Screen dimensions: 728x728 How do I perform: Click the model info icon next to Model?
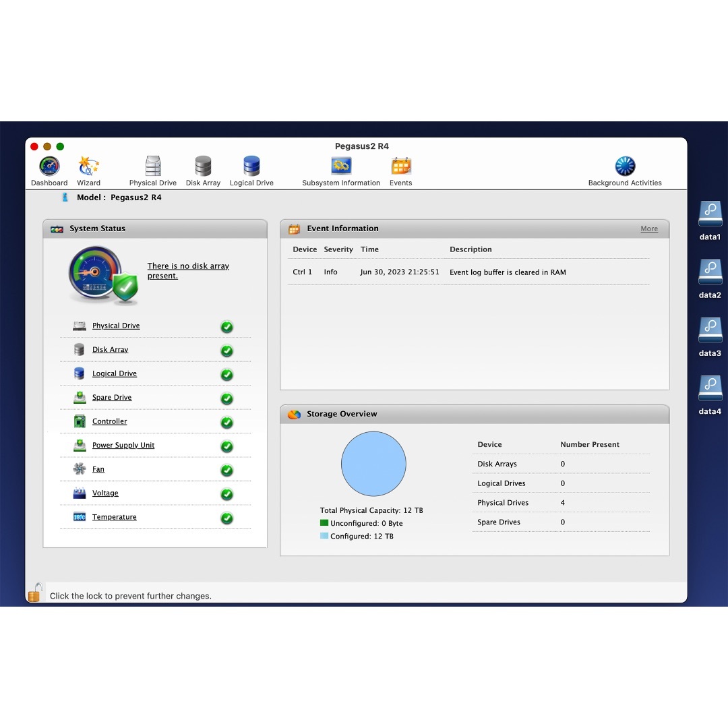pos(65,198)
